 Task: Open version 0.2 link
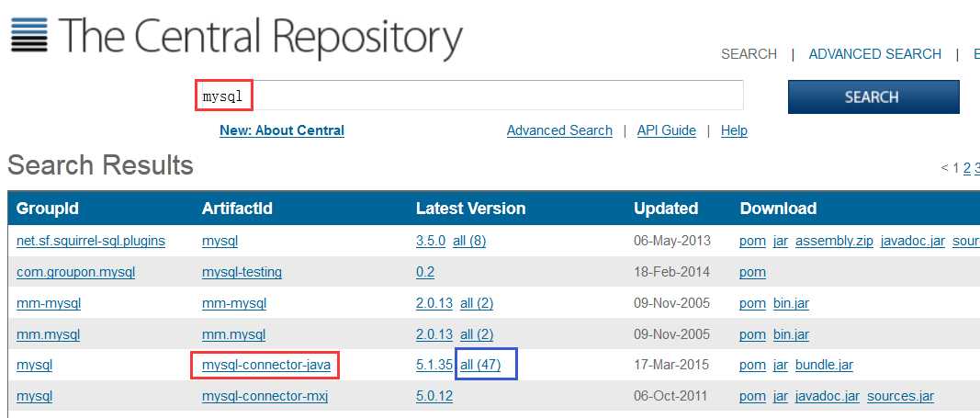click(425, 272)
